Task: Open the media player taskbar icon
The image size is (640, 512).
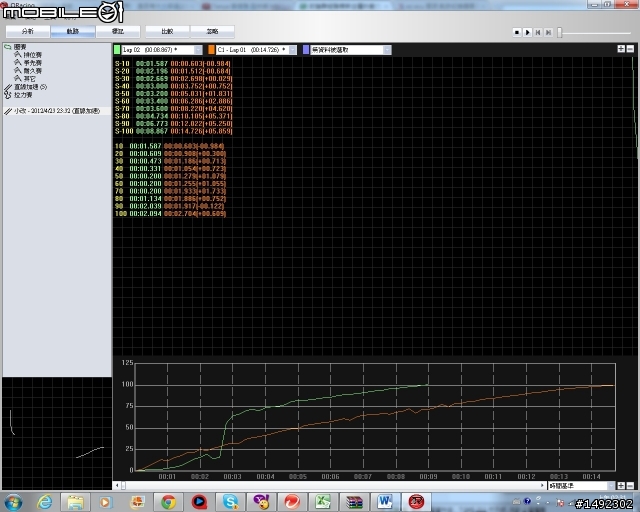Action: 106,502
